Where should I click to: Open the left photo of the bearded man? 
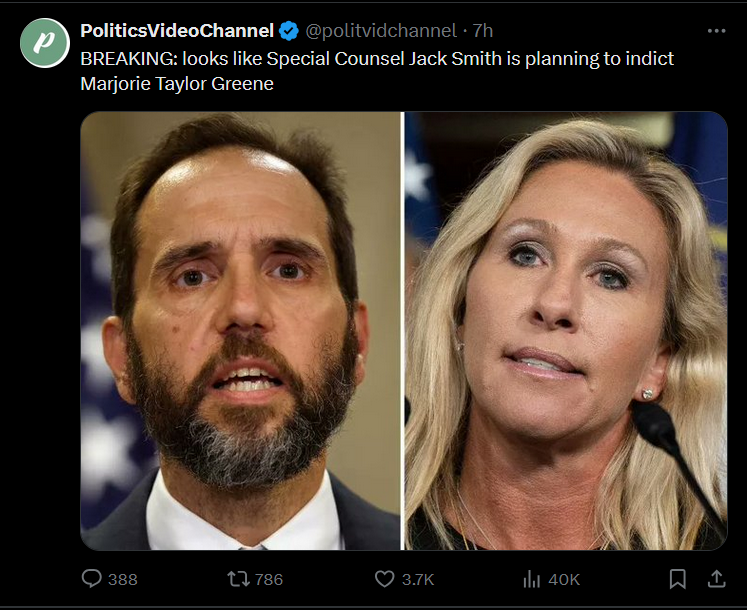click(x=240, y=330)
